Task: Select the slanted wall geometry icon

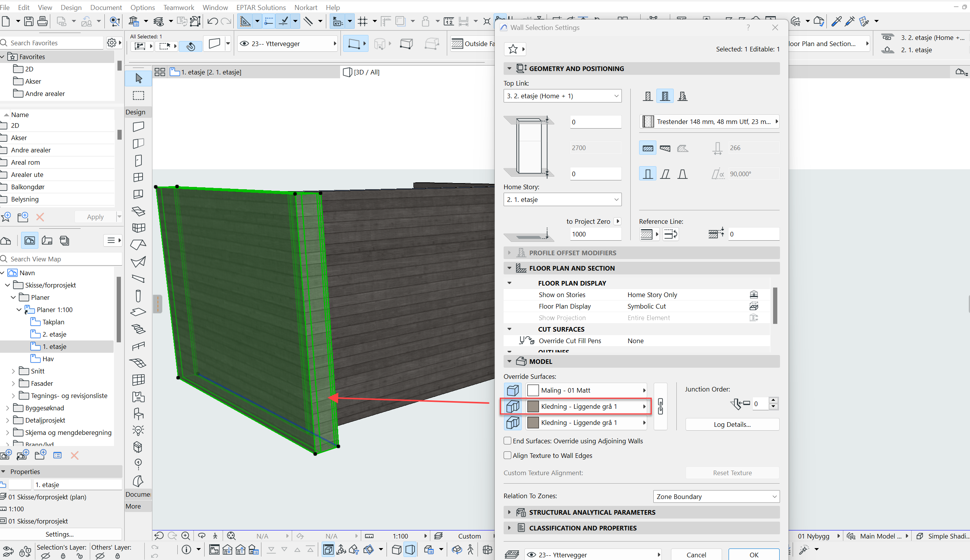Action: tap(665, 174)
